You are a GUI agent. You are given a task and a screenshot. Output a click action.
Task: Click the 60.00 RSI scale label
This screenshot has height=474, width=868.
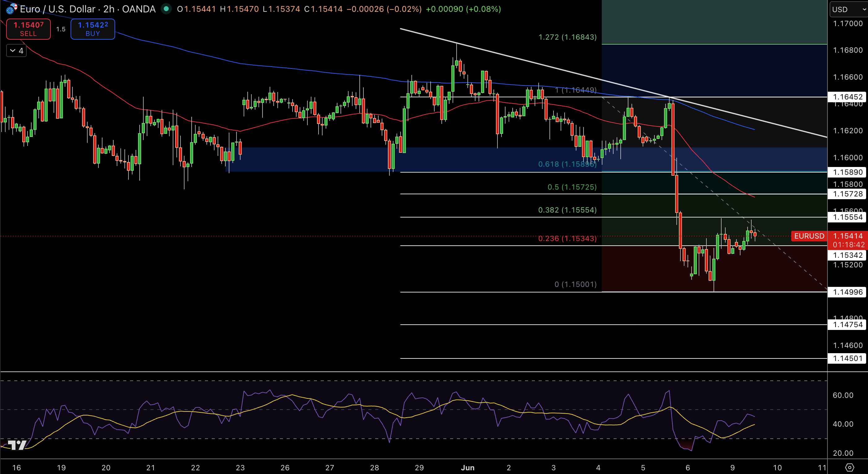click(843, 395)
